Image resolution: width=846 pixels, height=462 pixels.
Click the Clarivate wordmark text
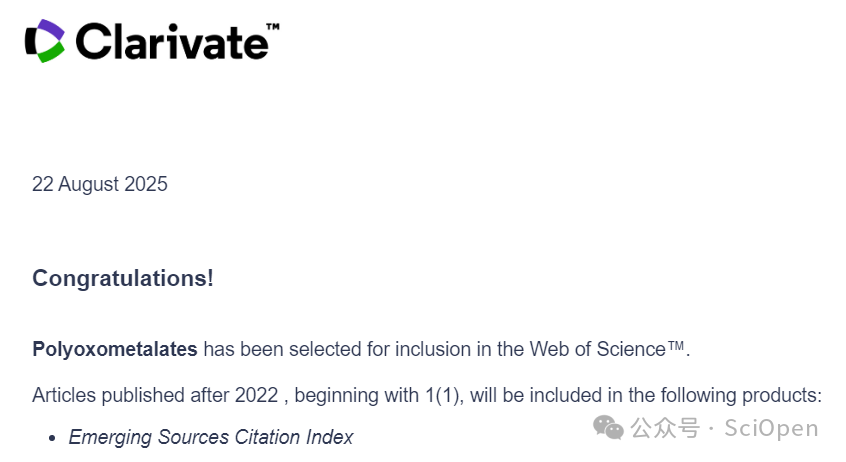coord(172,42)
